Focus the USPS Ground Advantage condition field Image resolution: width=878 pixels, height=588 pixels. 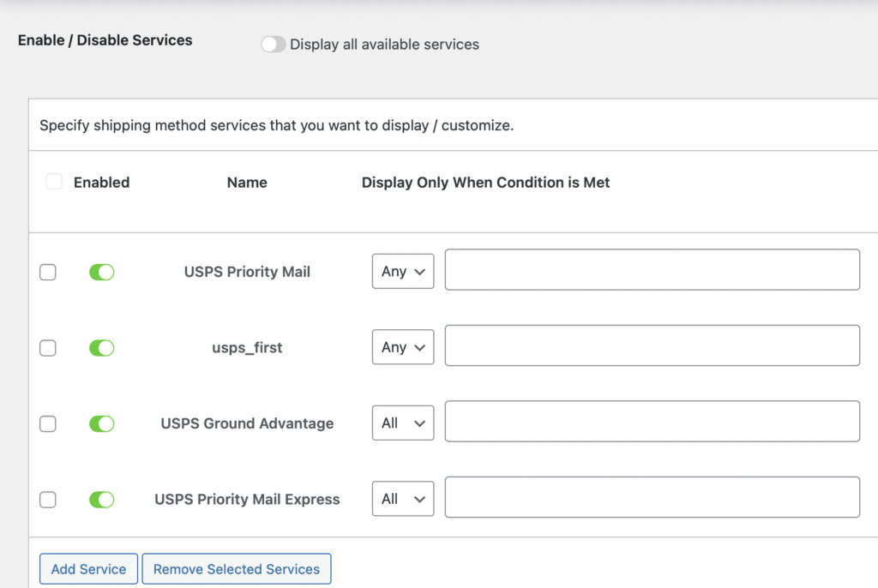[x=652, y=422]
